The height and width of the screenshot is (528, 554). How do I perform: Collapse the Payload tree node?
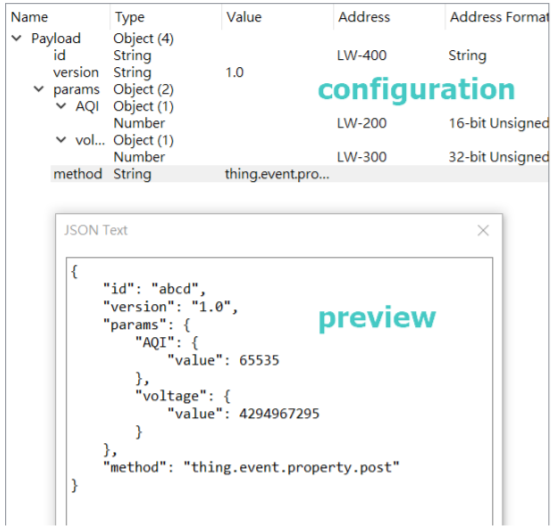point(17,38)
